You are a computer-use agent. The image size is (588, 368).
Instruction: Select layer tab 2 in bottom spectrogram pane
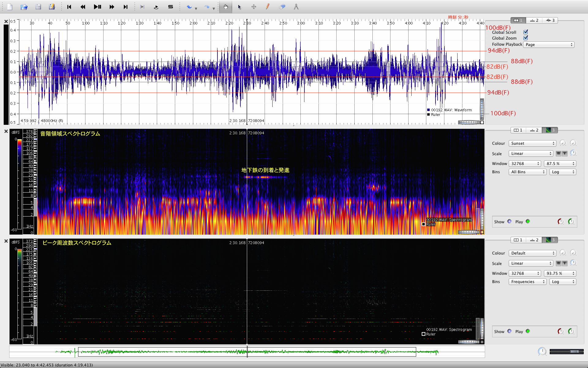coord(534,240)
